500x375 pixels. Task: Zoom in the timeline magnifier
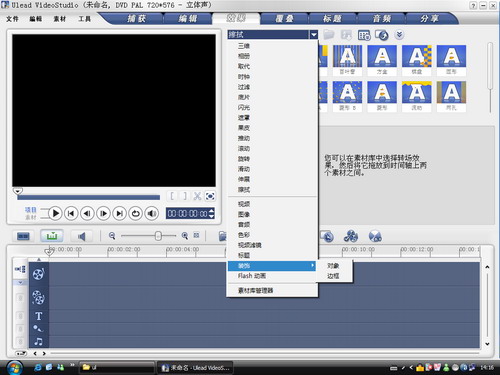pyautogui.click(x=185, y=236)
